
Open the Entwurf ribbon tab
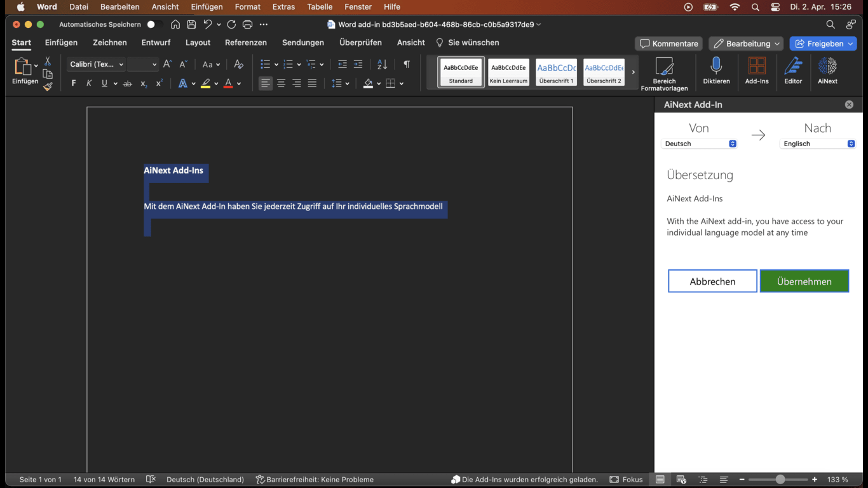[156, 43]
